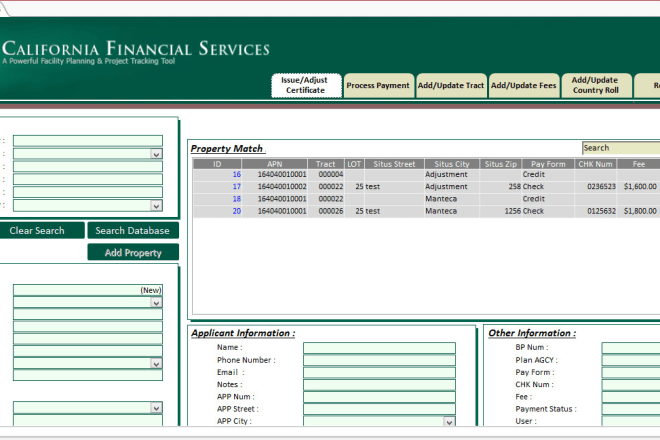
Task: Open record ID 17 link
Action: 237,187
